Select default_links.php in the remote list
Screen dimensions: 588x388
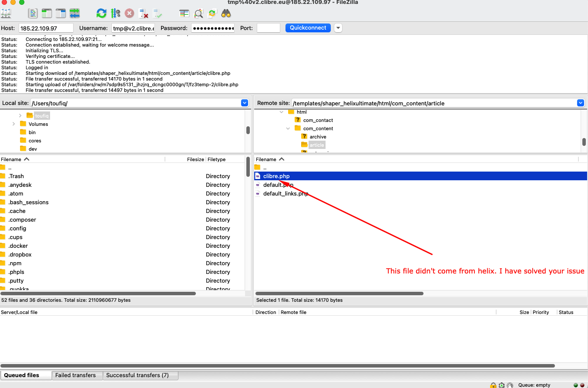[x=286, y=194]
